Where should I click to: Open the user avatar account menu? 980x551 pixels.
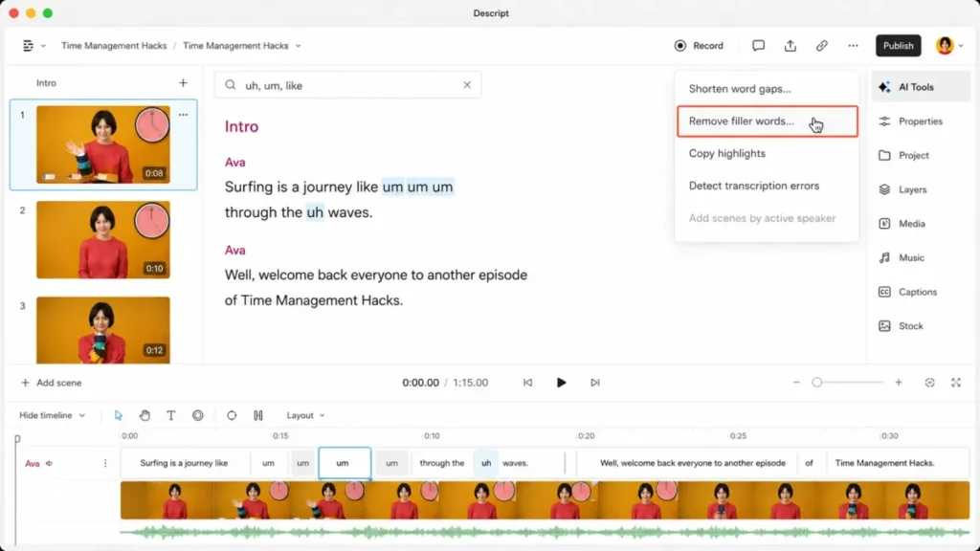pyautogui.click(x=948, y=46)
